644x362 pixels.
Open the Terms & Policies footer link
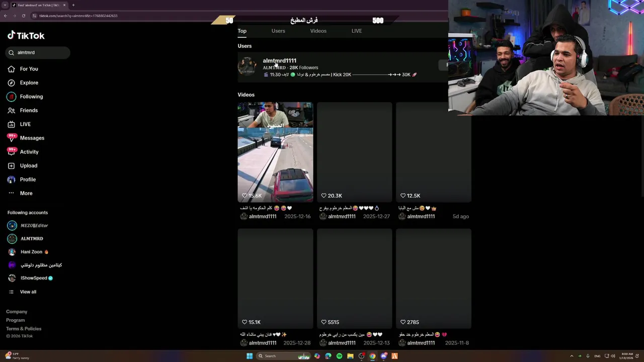(24, 329)
